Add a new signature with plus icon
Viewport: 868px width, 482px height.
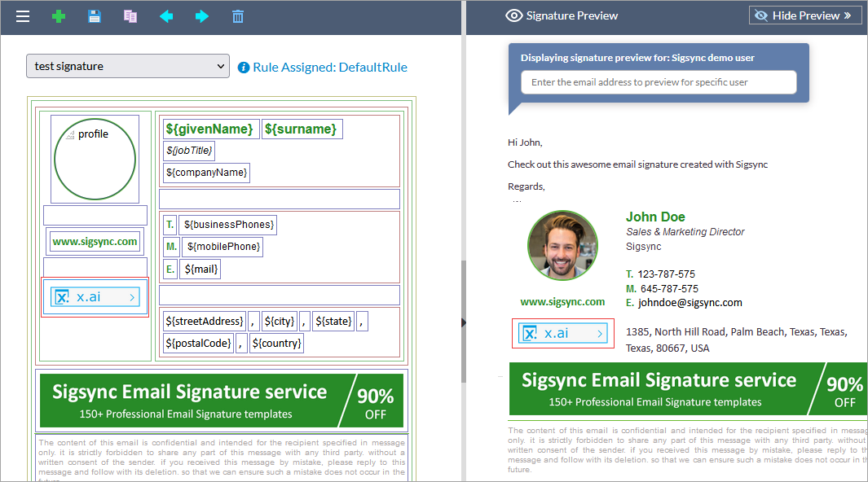click(59, 16)
